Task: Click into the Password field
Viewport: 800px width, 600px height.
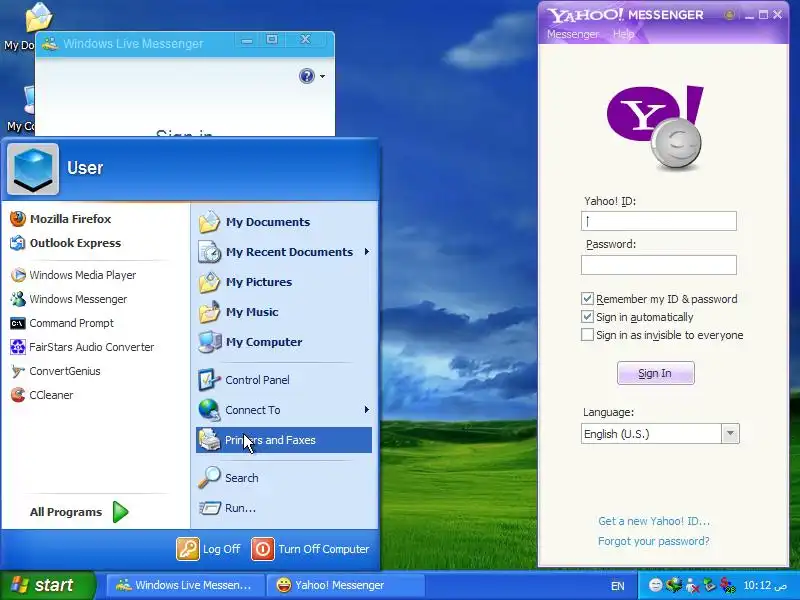Action: pyautogui.click(x=659, y=265)
